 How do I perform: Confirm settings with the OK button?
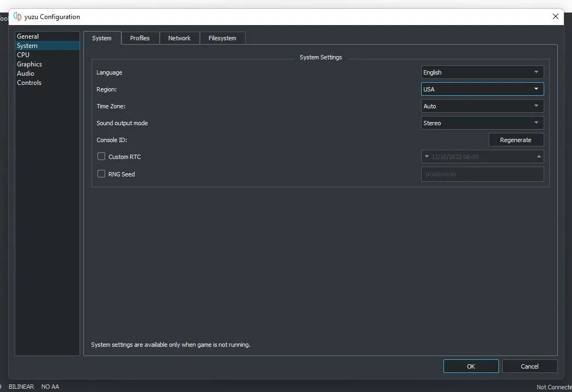(x=471, y=366)
